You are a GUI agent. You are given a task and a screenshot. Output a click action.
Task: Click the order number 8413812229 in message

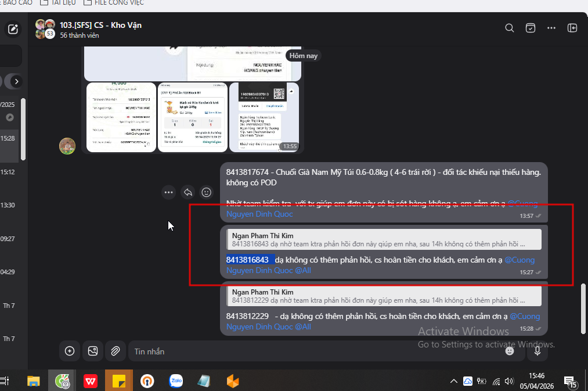point(247,316)
